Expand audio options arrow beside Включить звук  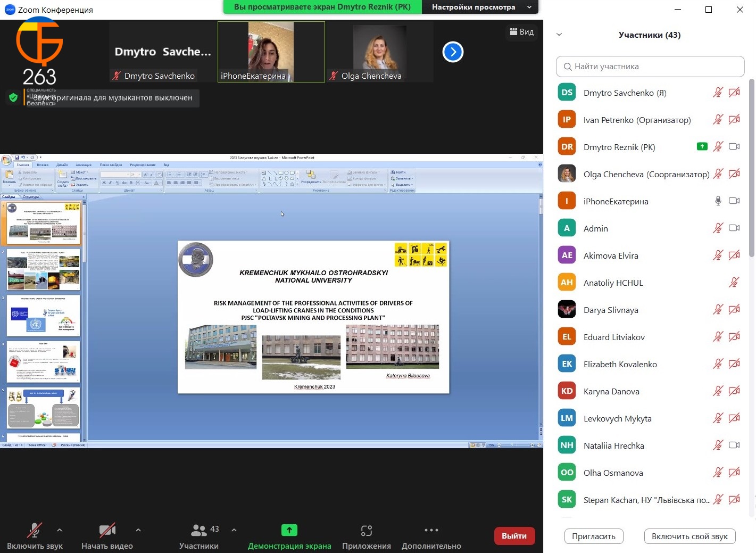pyautogui.click(x=60, y=530)
